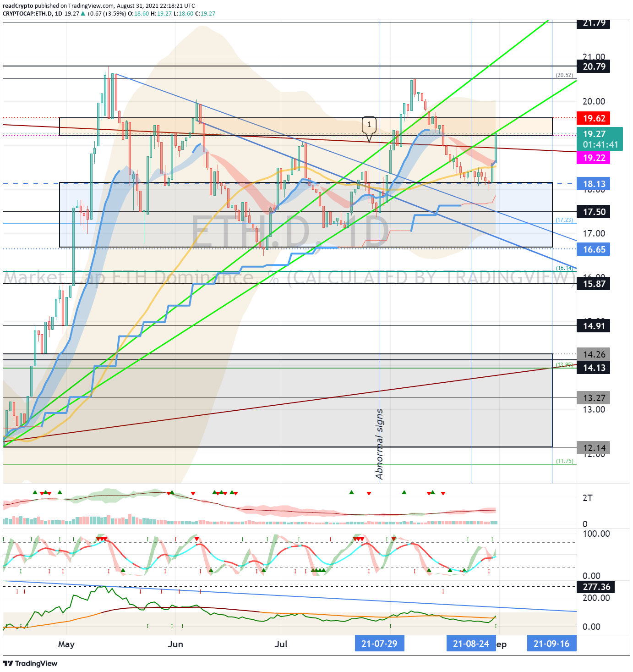Click the 277.36 indicator value label

[x=596, y=587]
